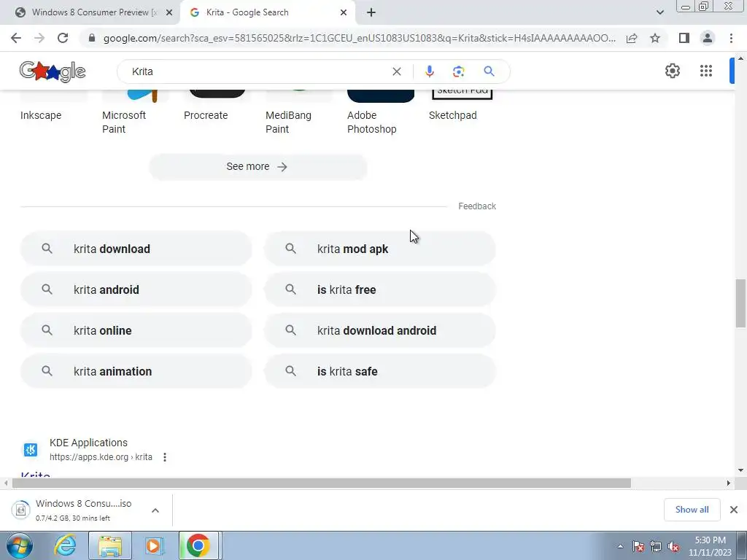Expand the Chrome tab search dropdown
The image size is (747, 560).
pos(659,12)
